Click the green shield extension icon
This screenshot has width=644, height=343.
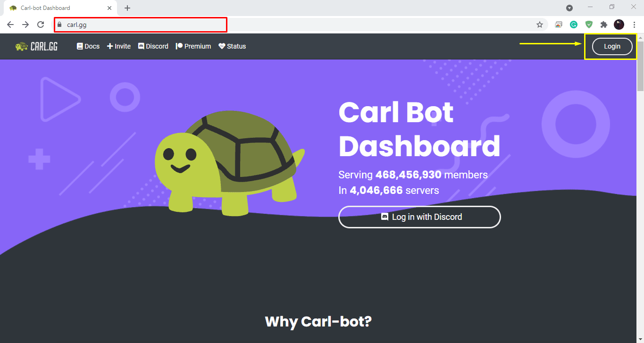[x=589, y=25]
